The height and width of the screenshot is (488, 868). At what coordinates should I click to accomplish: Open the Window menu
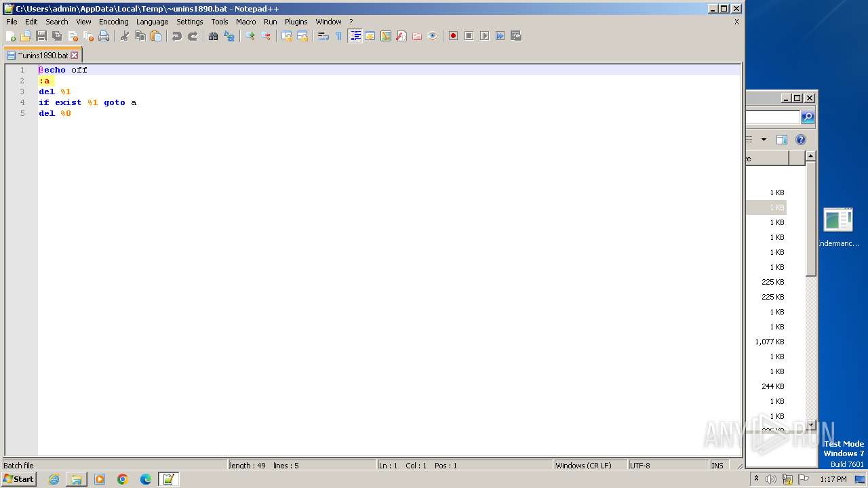pos(329,22)
